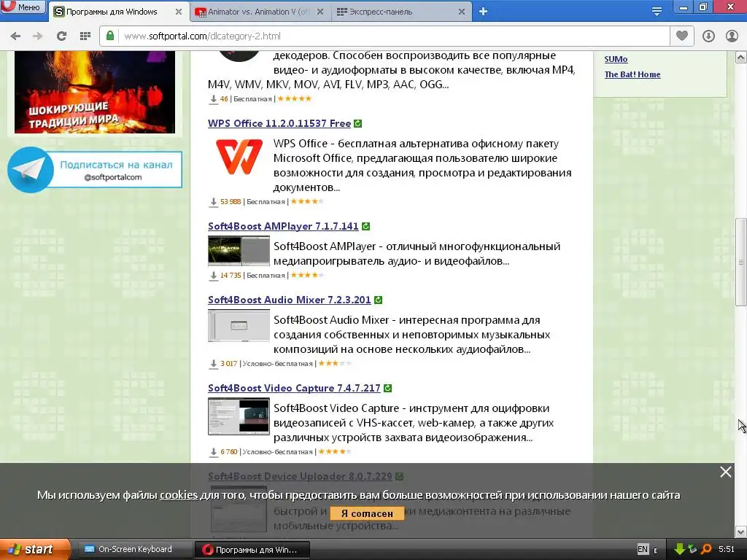Open the Speed Dial grid icon
The image size is (747, 560).
pyautogui.click(x=85, y=36)
